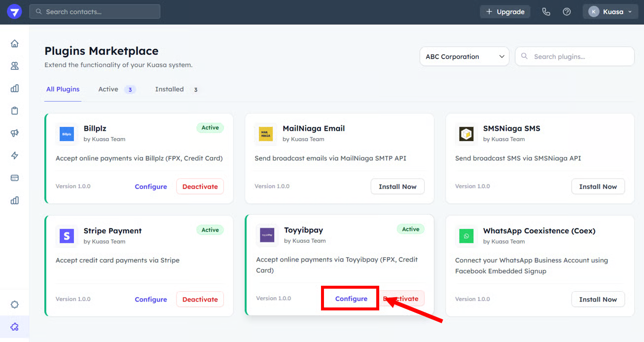Open the Kuasa user account menu

610,12
